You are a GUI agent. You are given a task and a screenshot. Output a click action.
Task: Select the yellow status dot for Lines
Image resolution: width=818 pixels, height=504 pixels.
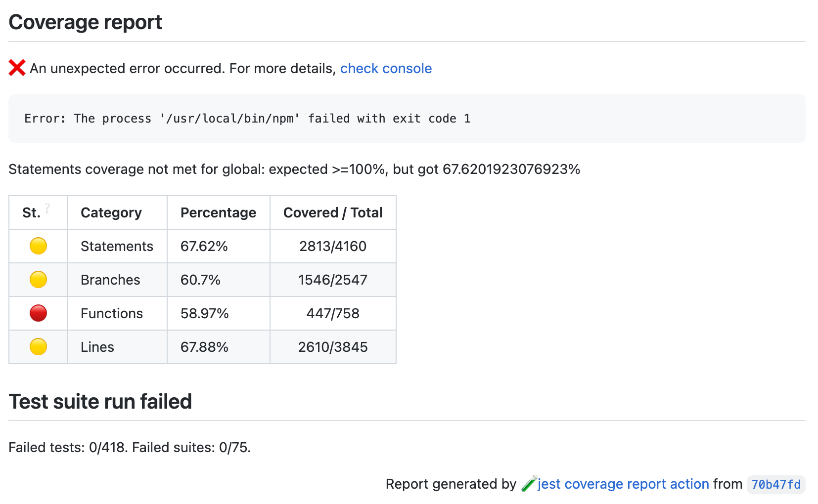point(38,346)
